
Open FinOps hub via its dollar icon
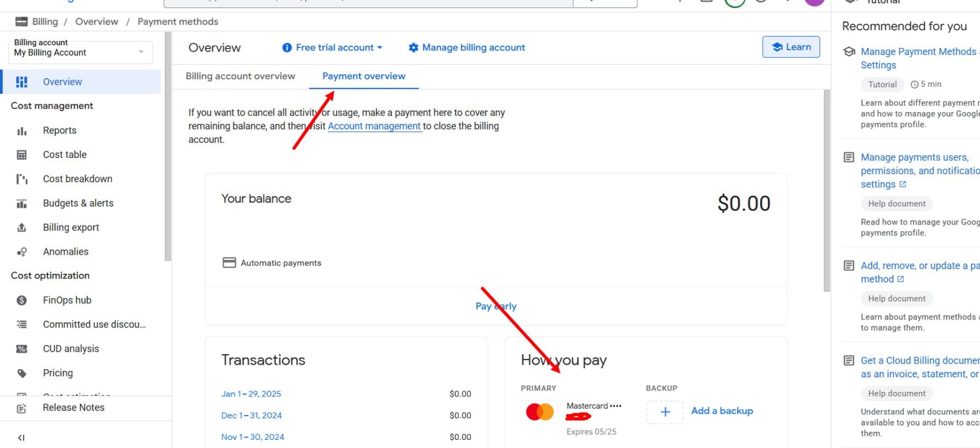coord(22,300)
